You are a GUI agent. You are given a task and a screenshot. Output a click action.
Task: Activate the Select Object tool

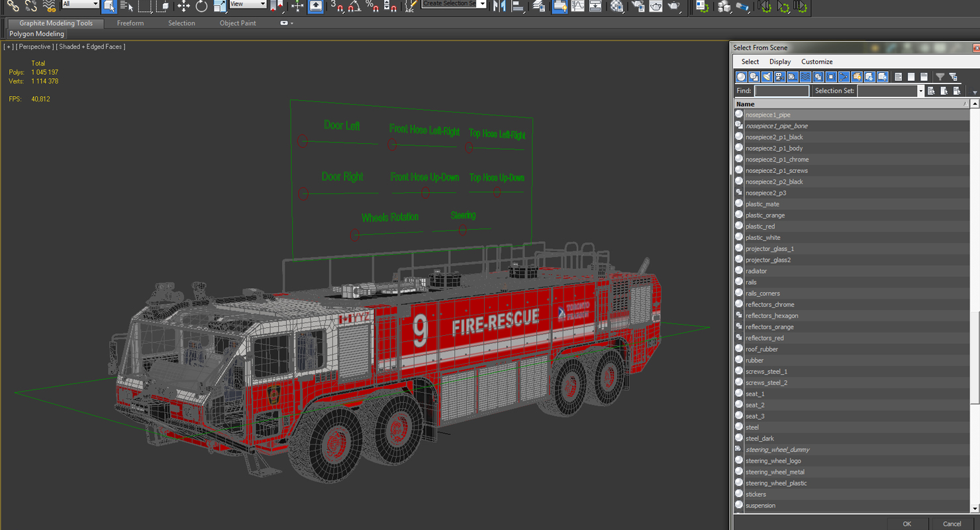coord(109,6)
